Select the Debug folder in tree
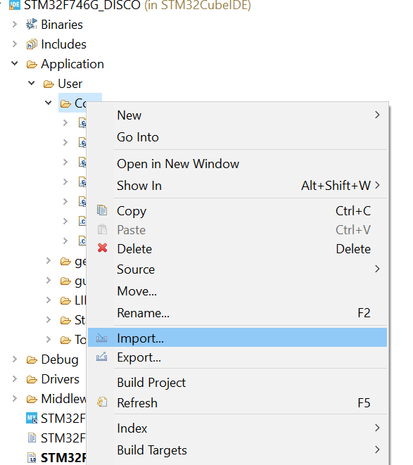The height and width of the screenshot is (465, 413). (60, 359)
